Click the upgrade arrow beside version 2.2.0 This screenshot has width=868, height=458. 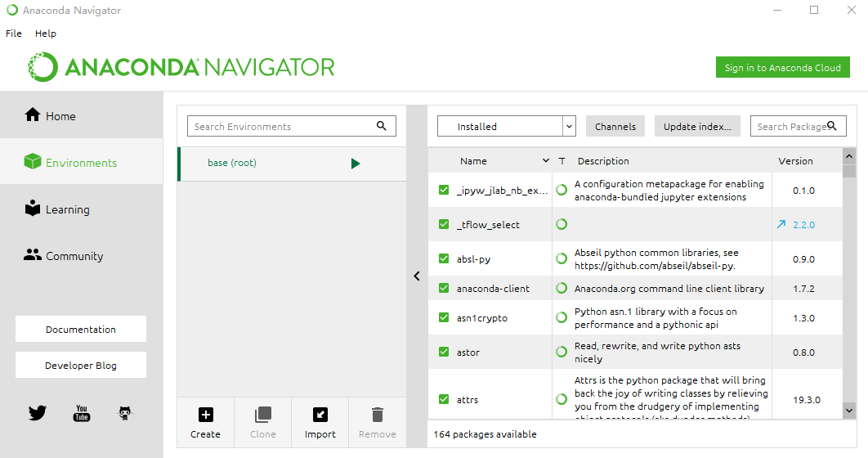[781, 224]
